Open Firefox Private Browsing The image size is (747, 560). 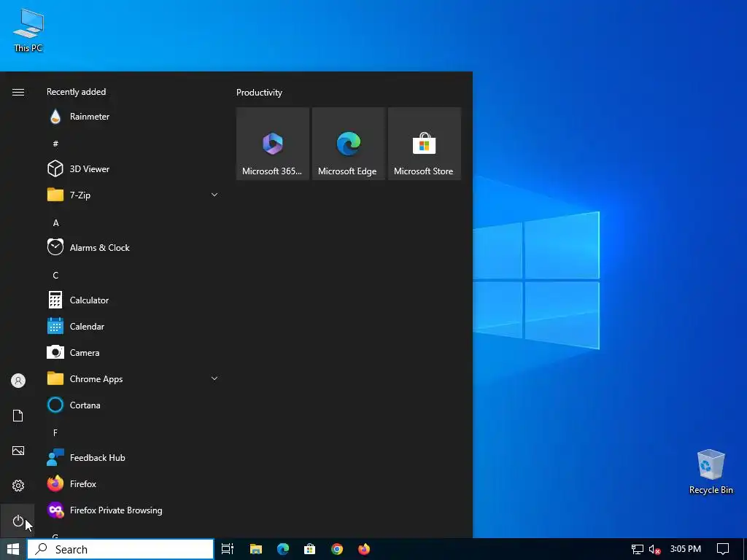[133, 510]
